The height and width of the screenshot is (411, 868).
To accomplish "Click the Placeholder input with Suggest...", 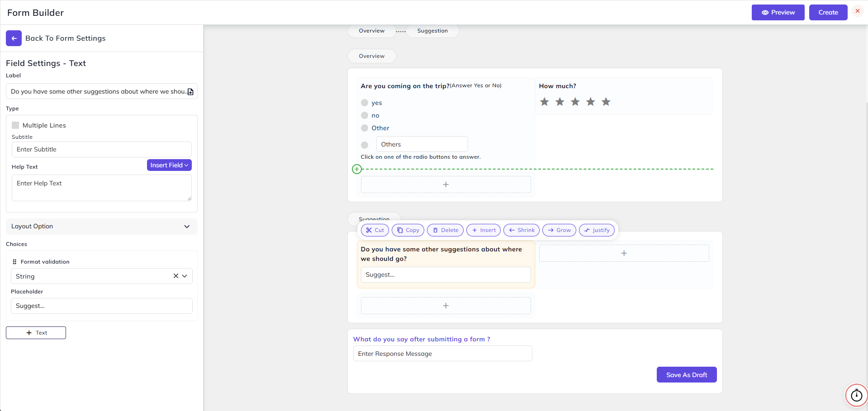I will 102,306.
